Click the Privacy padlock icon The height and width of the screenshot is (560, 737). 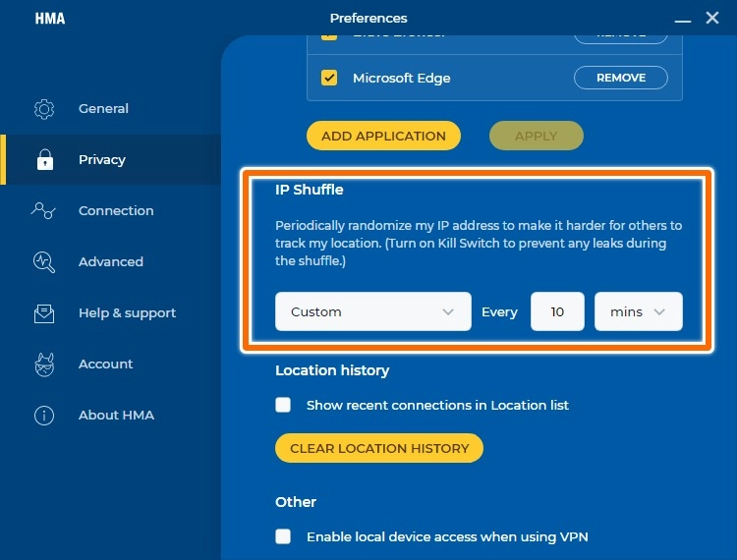(x=45, y=160)
